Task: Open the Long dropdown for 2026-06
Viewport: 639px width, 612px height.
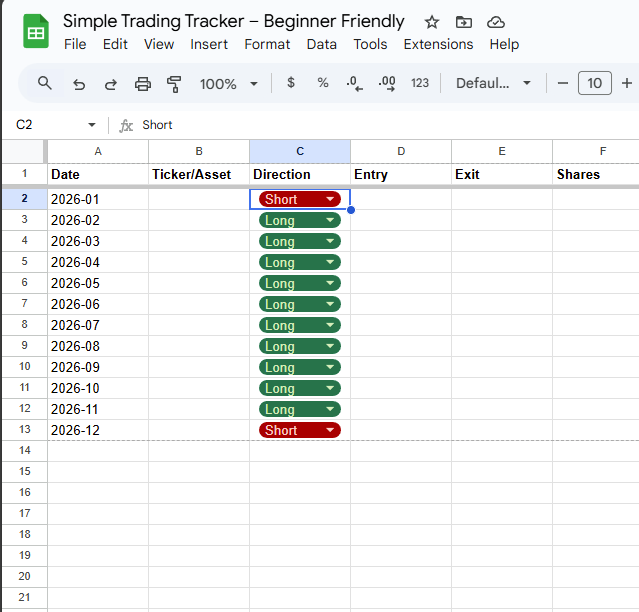Action: [330, 304]
